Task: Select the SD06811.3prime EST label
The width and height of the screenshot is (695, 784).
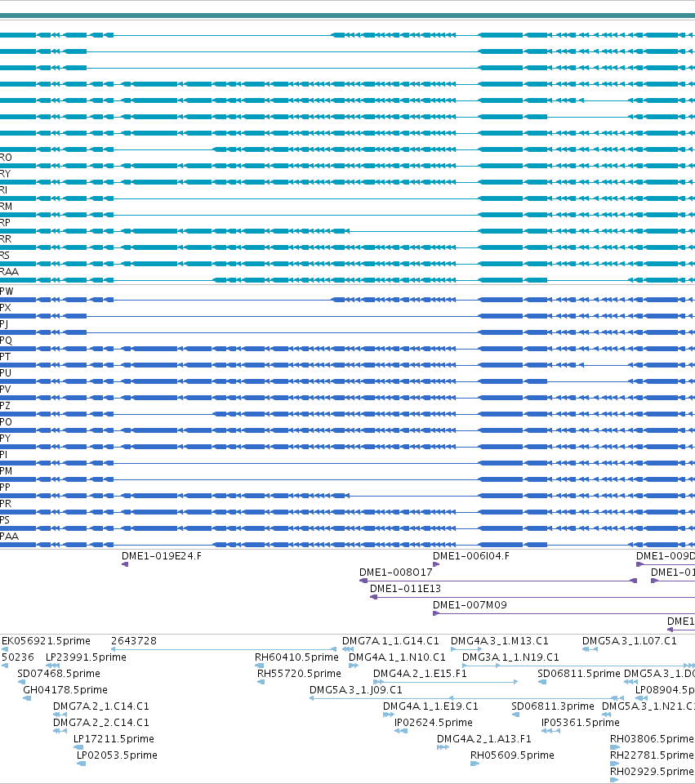Action: tap(553, 707)
